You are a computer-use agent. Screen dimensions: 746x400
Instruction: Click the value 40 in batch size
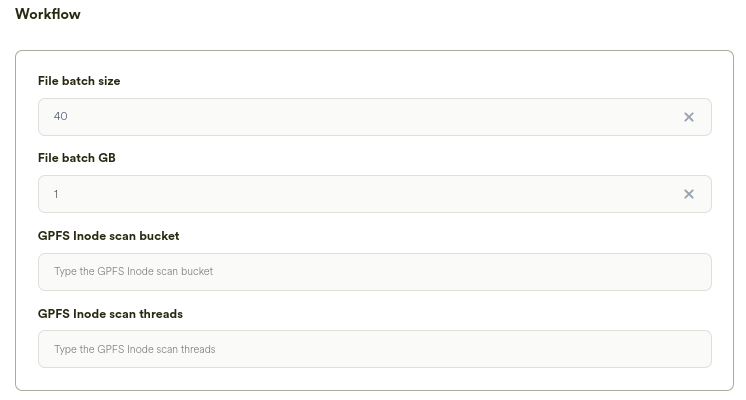61,117
